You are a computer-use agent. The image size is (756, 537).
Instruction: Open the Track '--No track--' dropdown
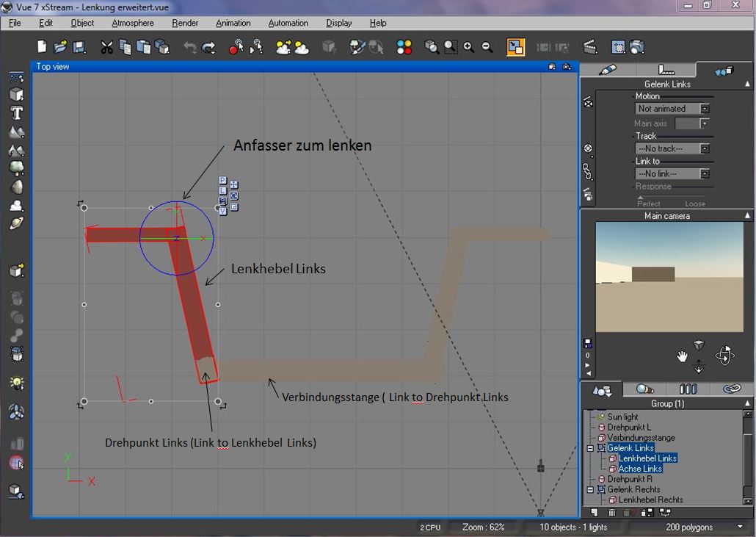tap(705, 148)
